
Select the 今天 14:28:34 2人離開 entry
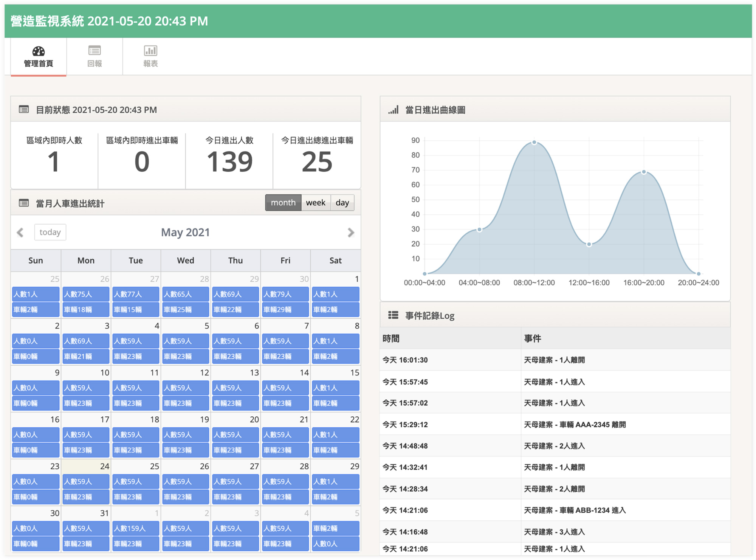tap(555, 489)
